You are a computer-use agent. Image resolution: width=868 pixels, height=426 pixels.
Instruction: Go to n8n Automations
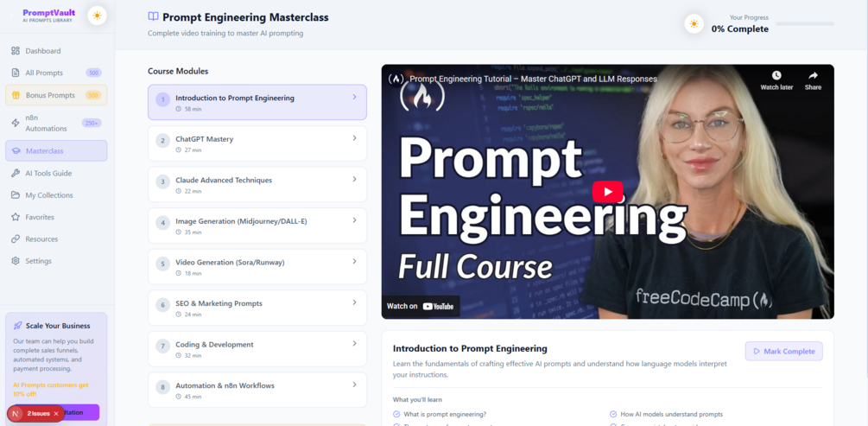pyautogui.click(x=56, y=123)
